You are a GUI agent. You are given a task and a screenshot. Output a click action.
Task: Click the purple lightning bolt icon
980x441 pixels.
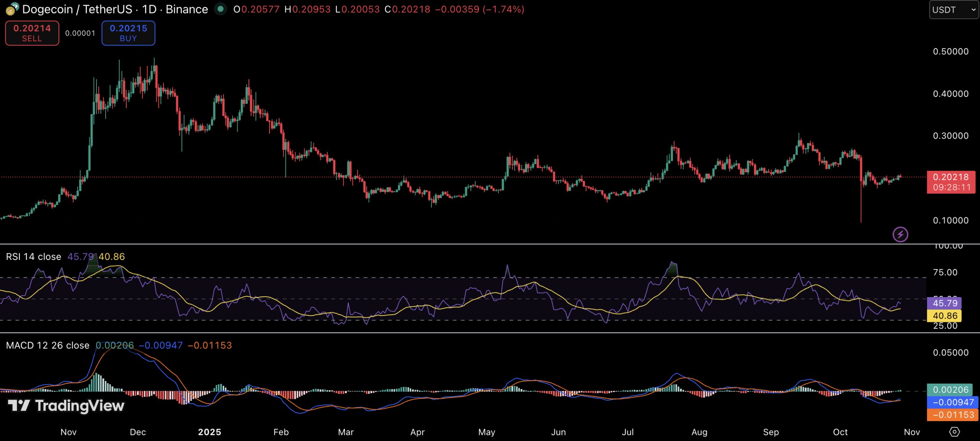pos(900,234)
